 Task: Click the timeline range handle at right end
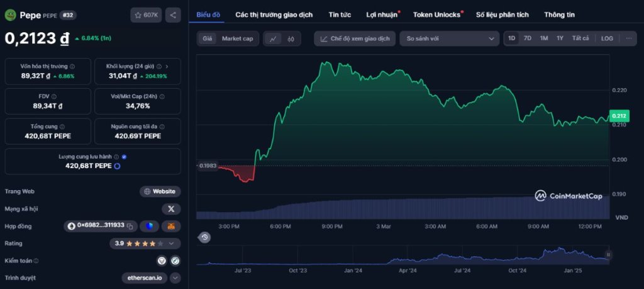click(x=608, y=255)
